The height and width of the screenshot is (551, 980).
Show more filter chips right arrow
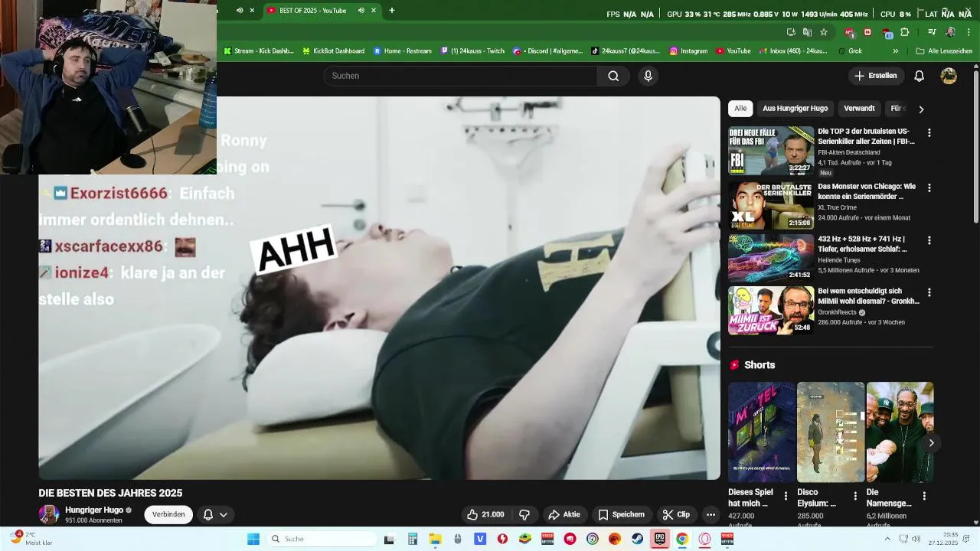[x=921, y=109]
